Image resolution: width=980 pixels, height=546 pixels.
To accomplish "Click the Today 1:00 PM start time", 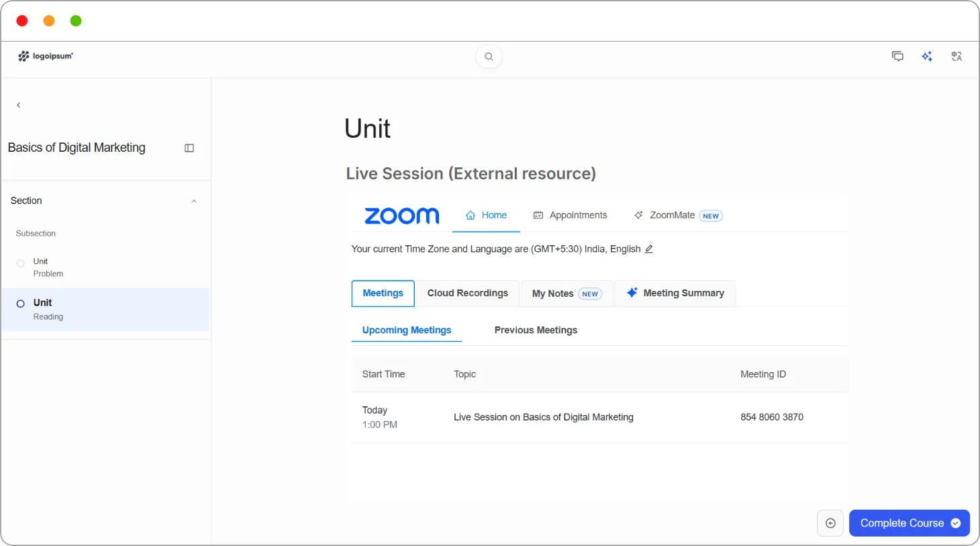I will [380, 417].
